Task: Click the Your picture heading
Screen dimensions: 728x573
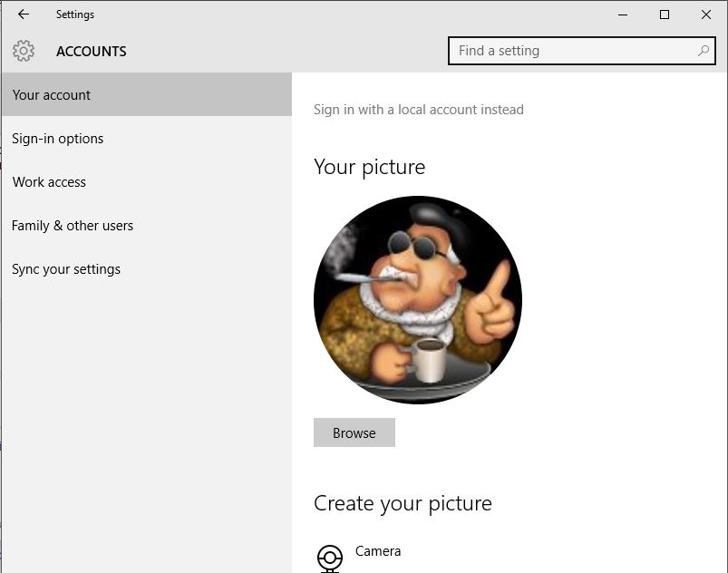Action: click(x=370, y=167)
